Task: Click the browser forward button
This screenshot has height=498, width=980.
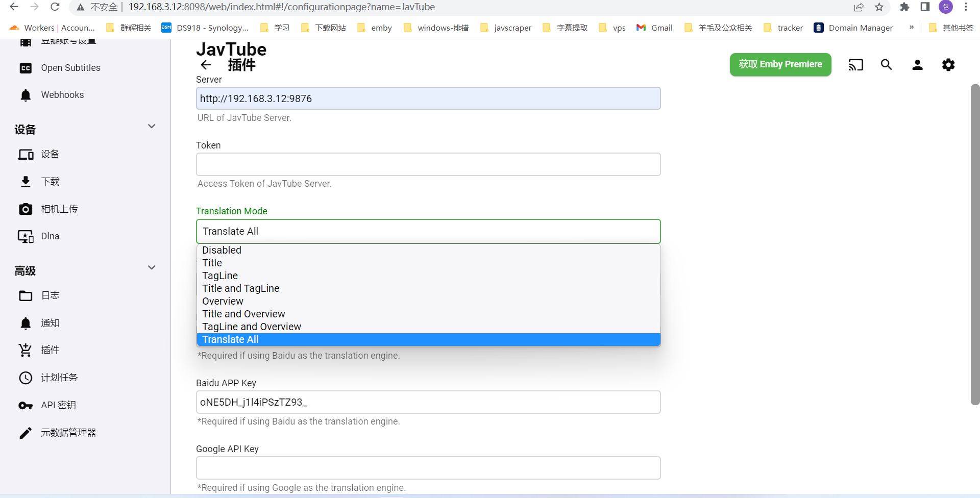Action: tap(35, 7)
